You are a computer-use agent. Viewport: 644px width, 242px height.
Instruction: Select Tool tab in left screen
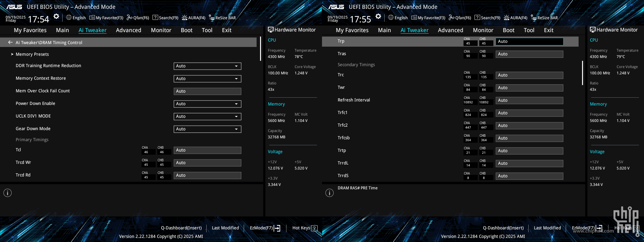pyautogui.click(x=207, y=30)
